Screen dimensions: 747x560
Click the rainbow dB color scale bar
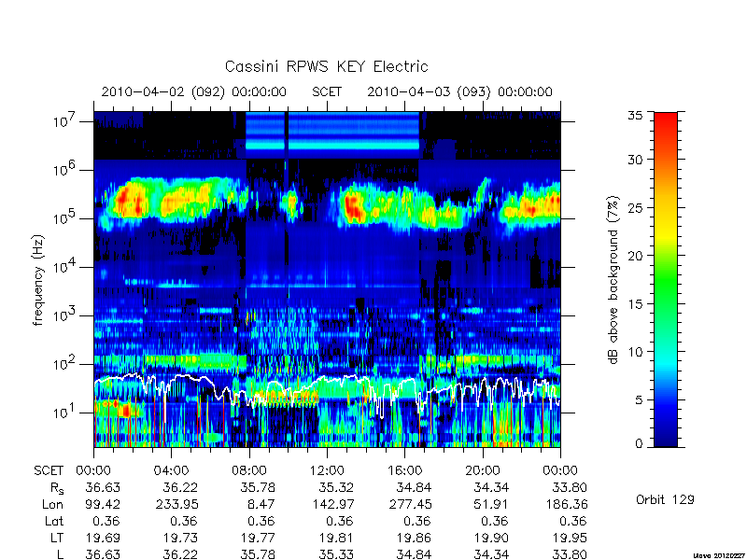coord(666,279)
